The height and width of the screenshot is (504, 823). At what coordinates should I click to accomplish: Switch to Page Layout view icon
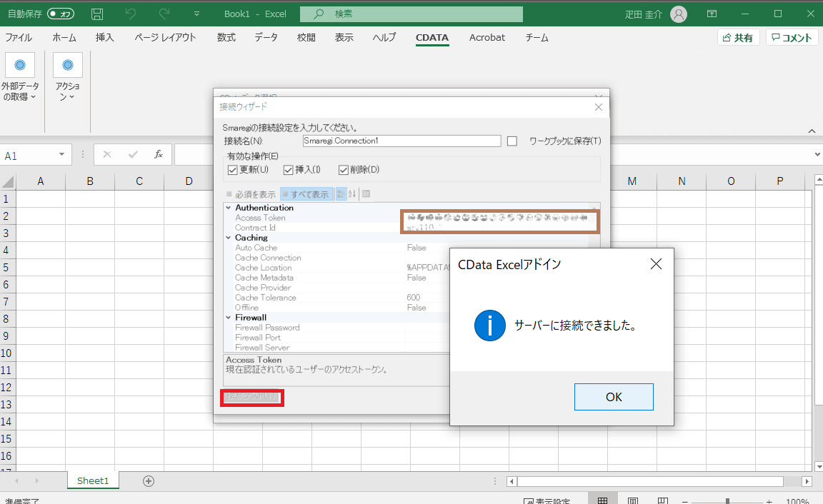pyautogui.click(x=633, y=501)
